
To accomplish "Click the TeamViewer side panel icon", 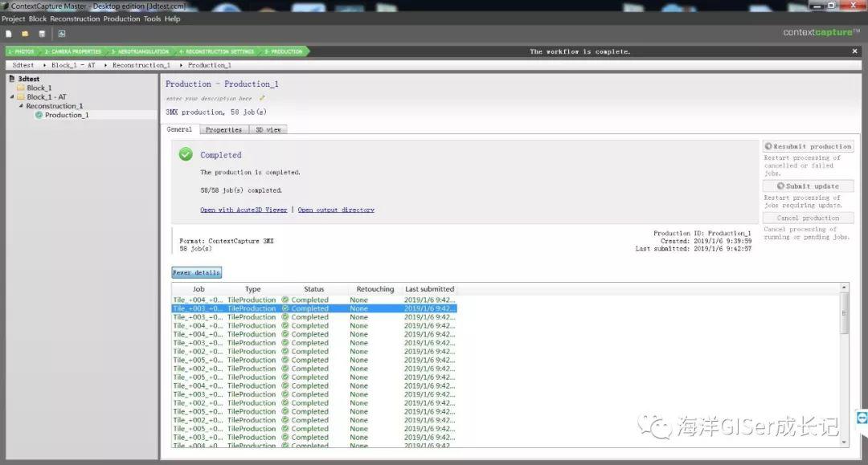I will click(862, 418).
